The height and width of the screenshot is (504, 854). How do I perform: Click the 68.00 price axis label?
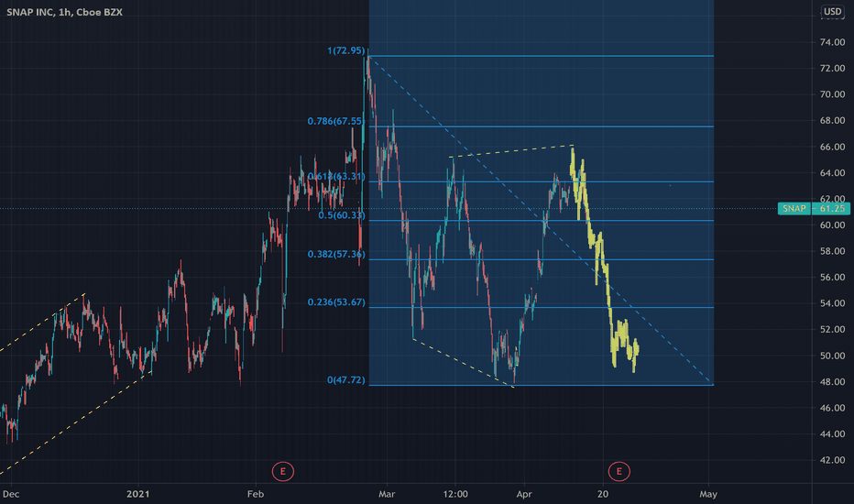point(832,120)
